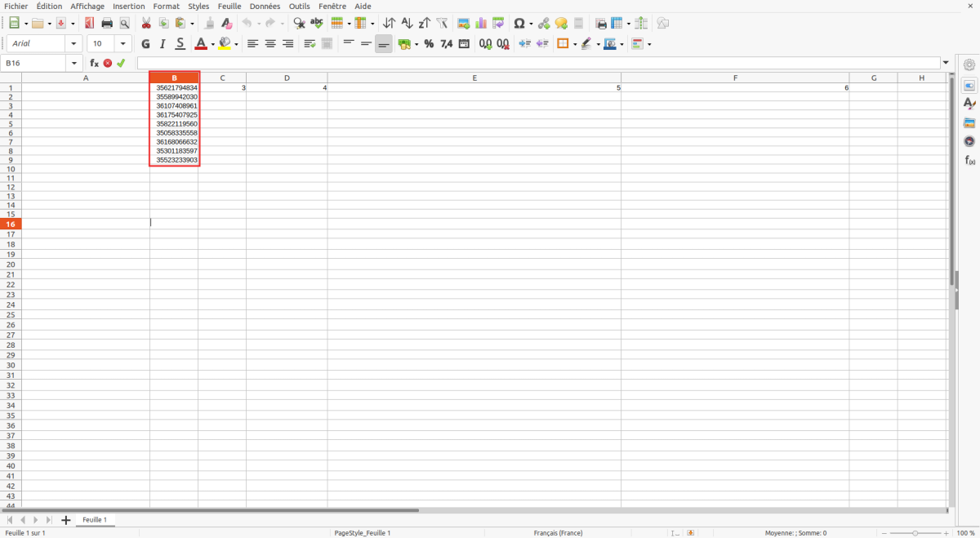
Task: Open Name Box B16 dropdown arrow
Action: click(74, 63)
